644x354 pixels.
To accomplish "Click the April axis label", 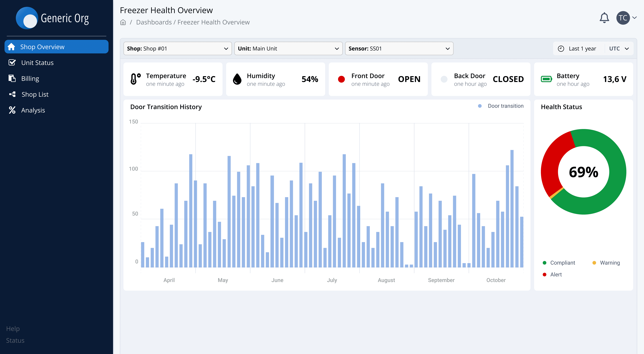I will [169, 280].
